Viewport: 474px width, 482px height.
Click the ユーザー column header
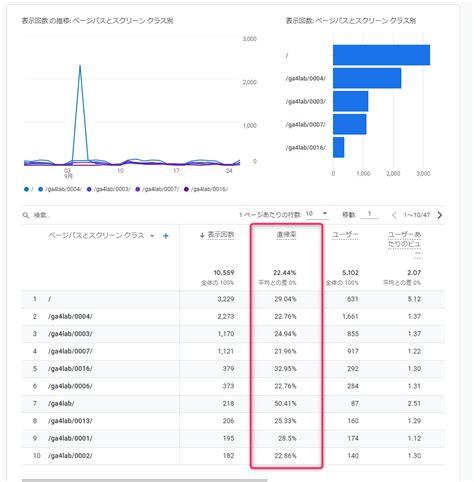click(345, 235)
